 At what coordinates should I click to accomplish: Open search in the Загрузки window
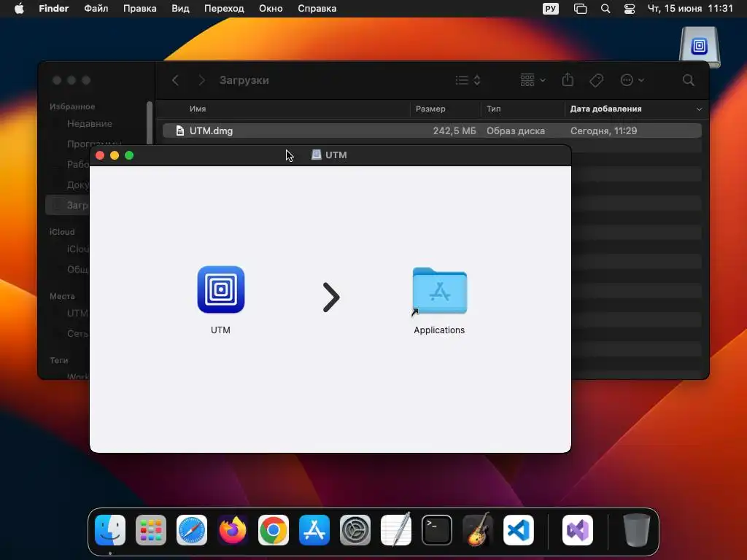[689, 80]
